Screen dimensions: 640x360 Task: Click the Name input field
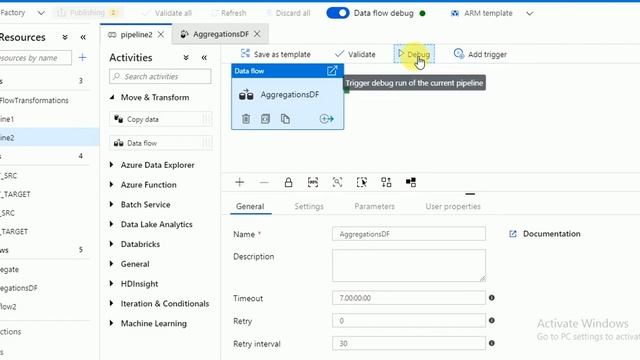pos(409,234)
